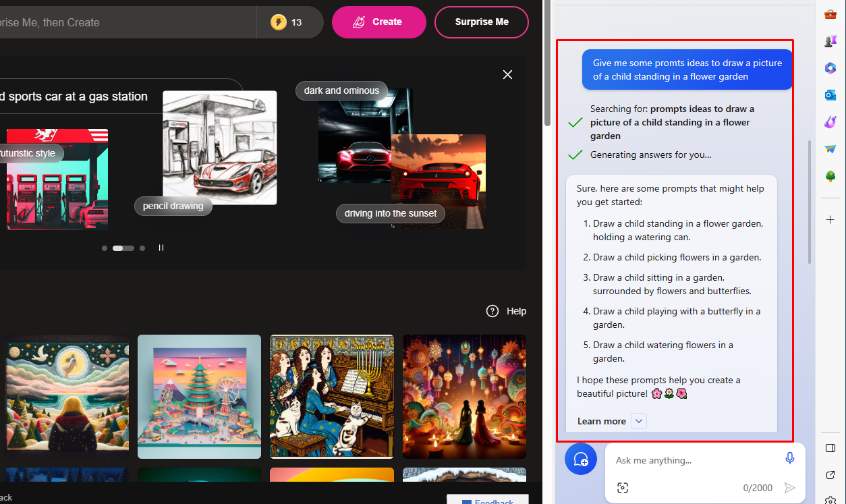The image size is (846, 504).
Task: Click the chat panel vertical scrollbar
Action: coord(810,202)
